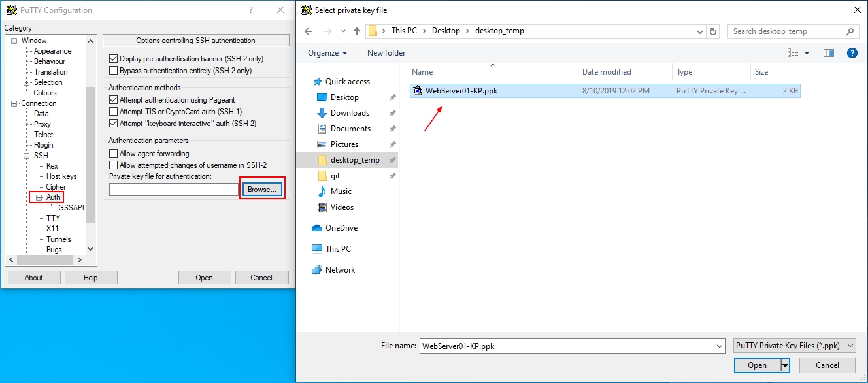
Task: Toggle the preview pane icon
Action: point(829,53)
